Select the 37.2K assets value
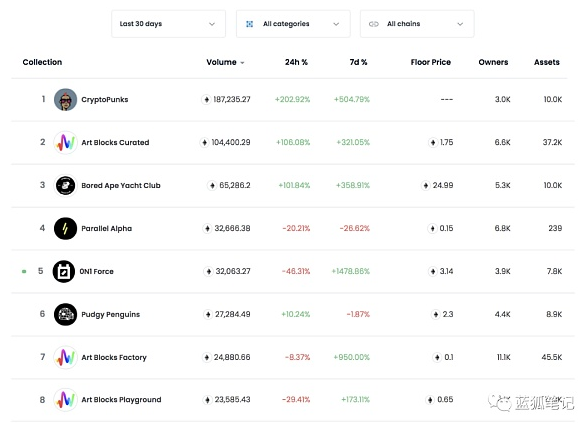The height and width of the screenshot is (424, 588). tap(552, 142)
